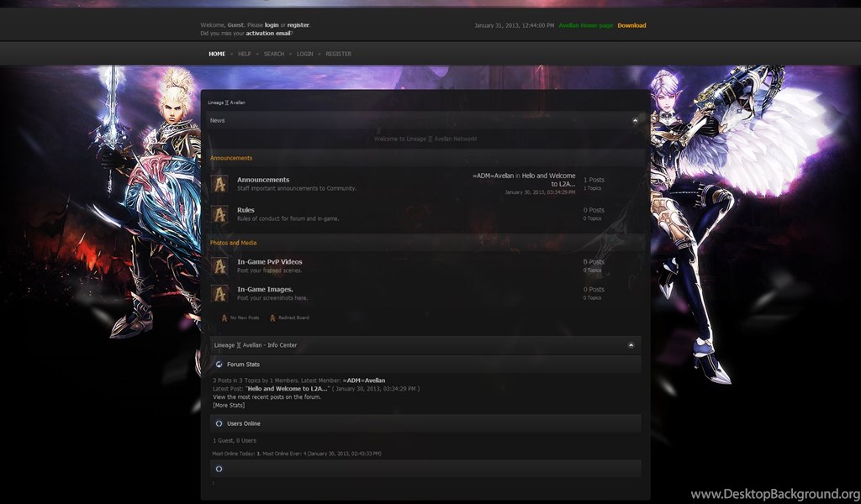Screen dimensions: 861x504
Task: Click the date 'January 31, 2013, 12:44:00 PM'
Action: tap(514, 25)
